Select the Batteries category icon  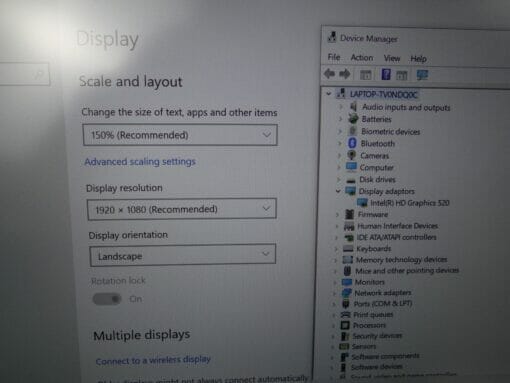point(353,119)
